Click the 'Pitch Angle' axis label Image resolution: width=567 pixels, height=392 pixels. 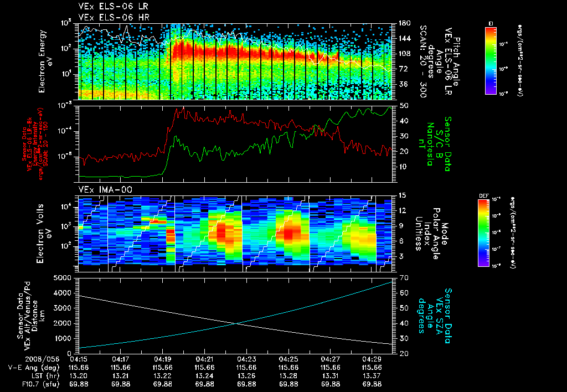[457, 62]
